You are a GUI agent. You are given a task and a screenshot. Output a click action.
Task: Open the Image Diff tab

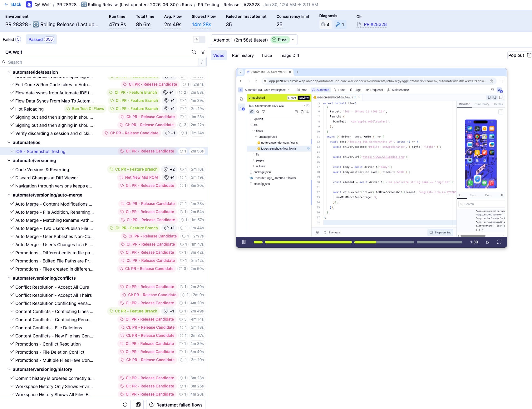point(289,55)
